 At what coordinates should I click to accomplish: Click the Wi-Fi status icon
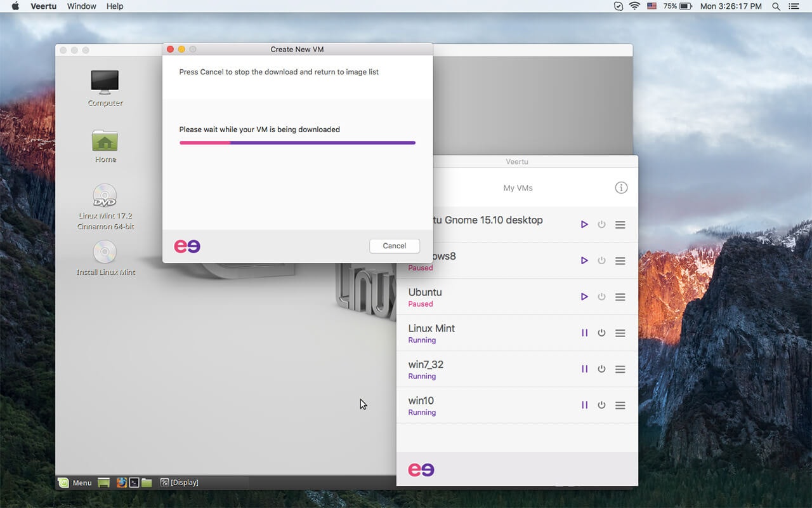point(634,6)
